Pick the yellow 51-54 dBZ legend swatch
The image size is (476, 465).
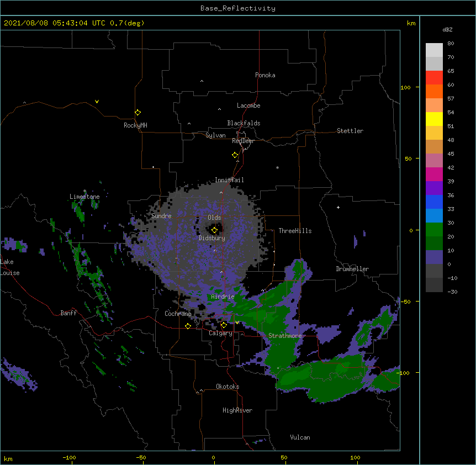pyautogui.click(x=434, y=119)
